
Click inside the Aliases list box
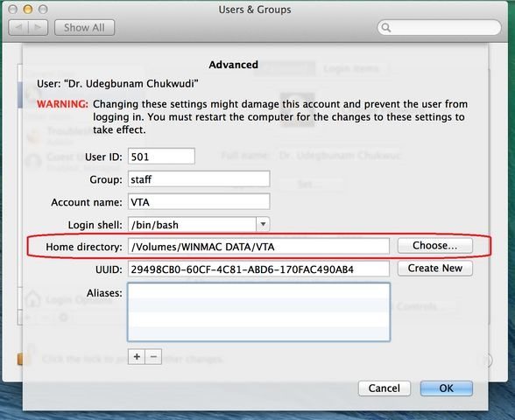click(x=258, y=312)
